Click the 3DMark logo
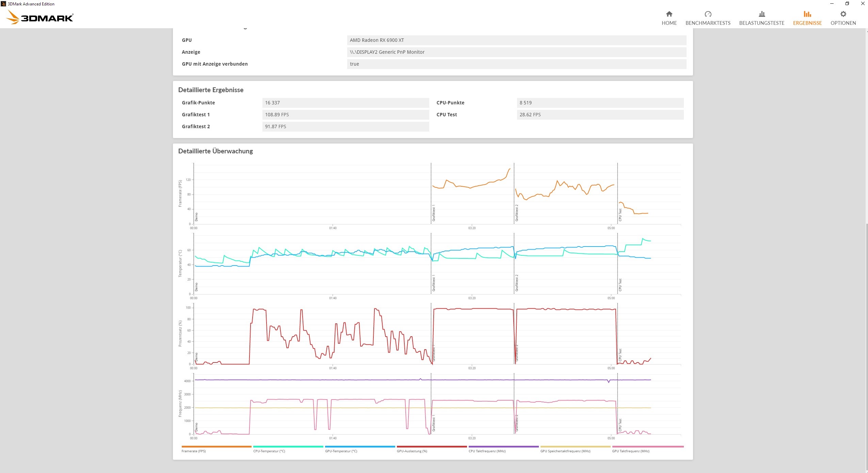 point(40,17)
